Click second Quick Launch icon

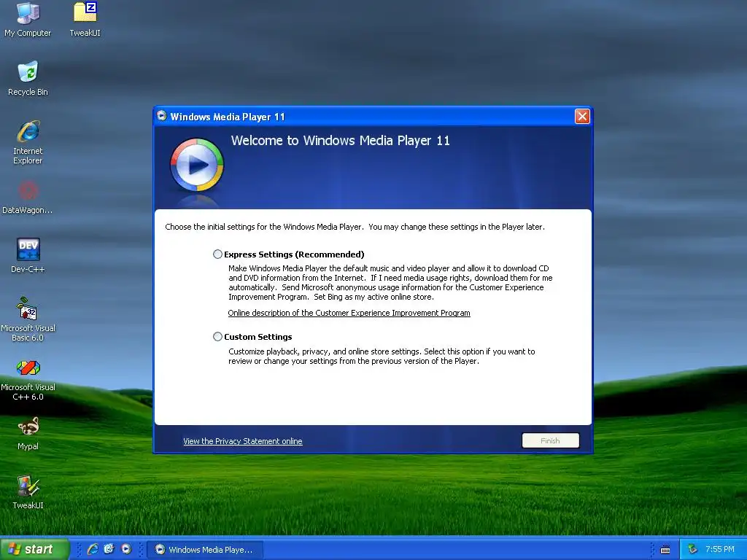click(109, 549)
